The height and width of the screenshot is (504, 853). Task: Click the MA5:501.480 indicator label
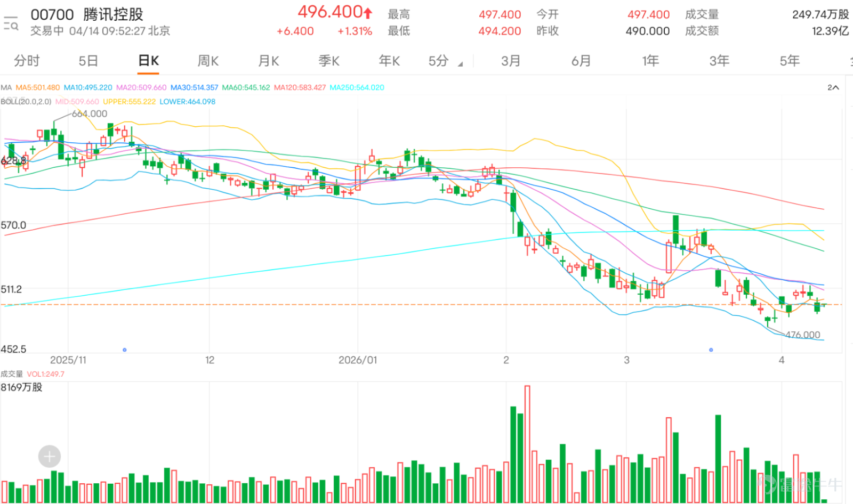click(38, 87)
